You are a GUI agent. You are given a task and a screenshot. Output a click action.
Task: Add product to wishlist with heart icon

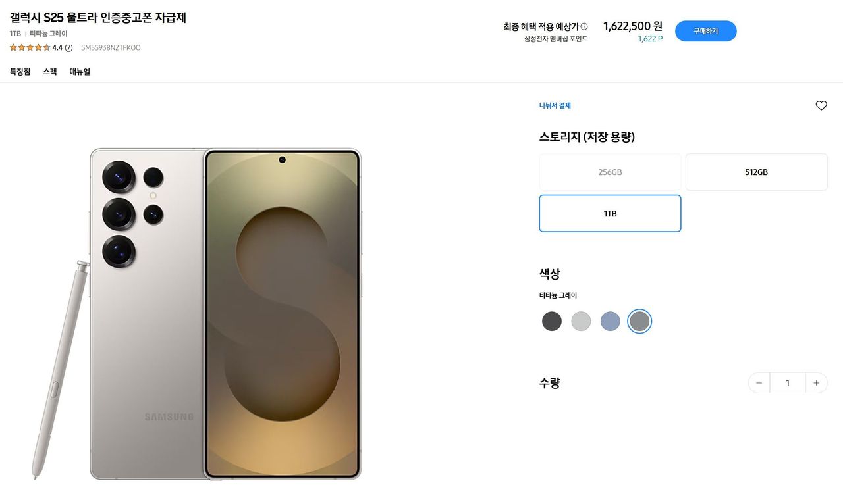(821, 105)
